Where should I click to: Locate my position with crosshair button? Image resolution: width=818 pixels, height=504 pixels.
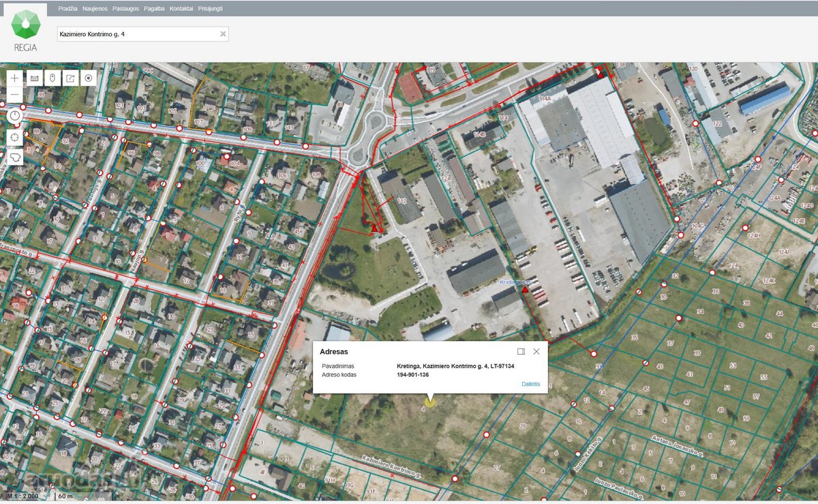coord(15,137)
